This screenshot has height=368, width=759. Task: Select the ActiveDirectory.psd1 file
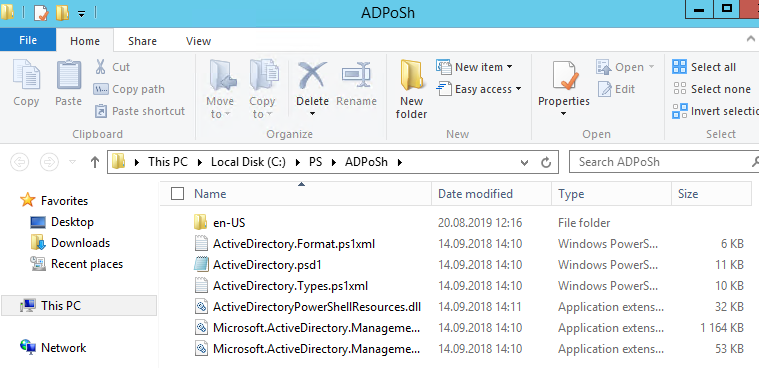coord(267,265)
